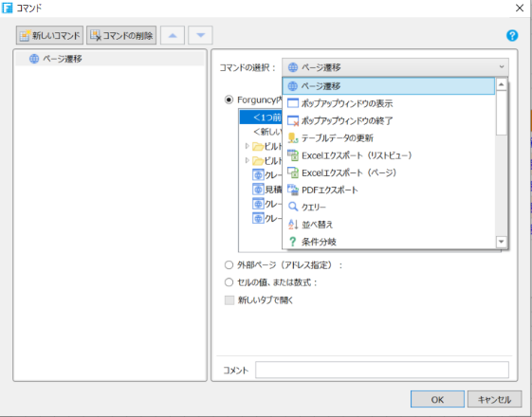Viewport: 532px width, 417px height.
Task: Click the dropdown list scrollbar down arrow
Action: click(x=501, y=242)
